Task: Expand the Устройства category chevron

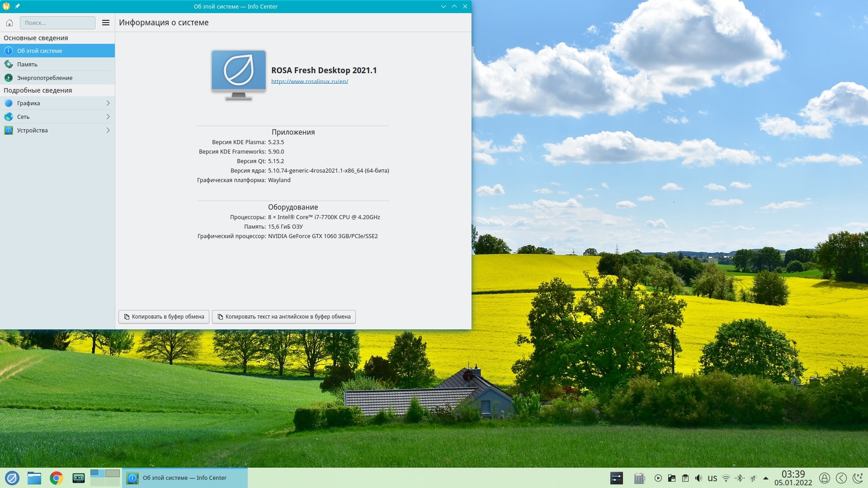Action: click(x=108, y=130)
